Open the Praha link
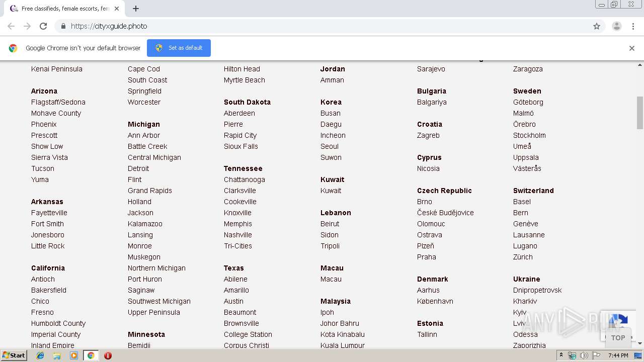 click(427, 257)
